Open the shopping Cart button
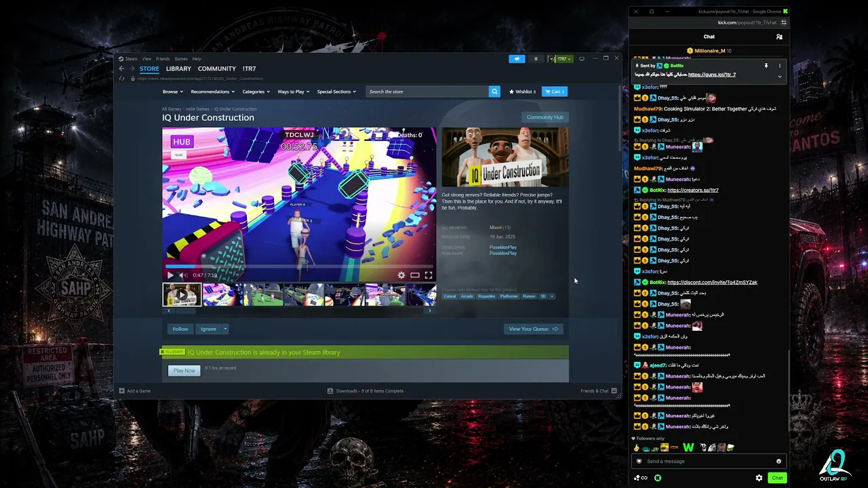 coord(554,91)
